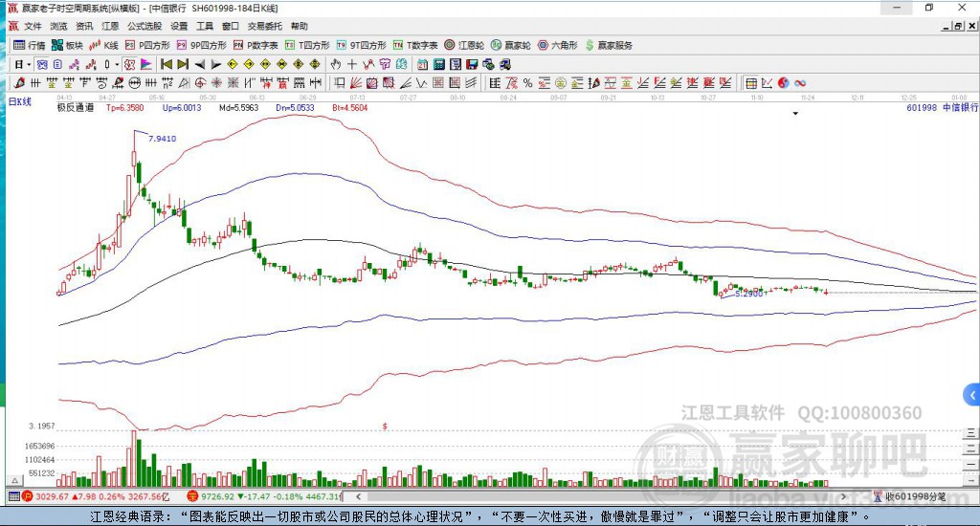
Task: Jump to last bar with skip-to-end icon
Action: 183,64
